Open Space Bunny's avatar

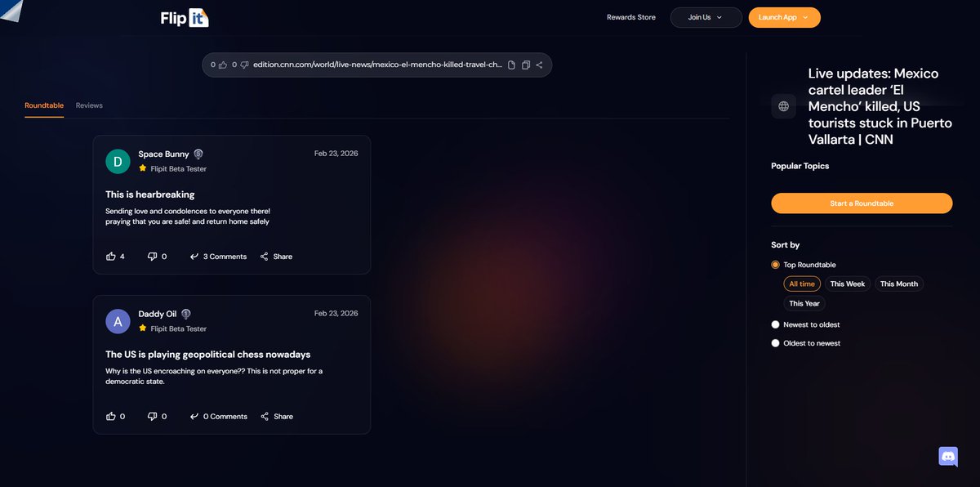pos(118,162)
